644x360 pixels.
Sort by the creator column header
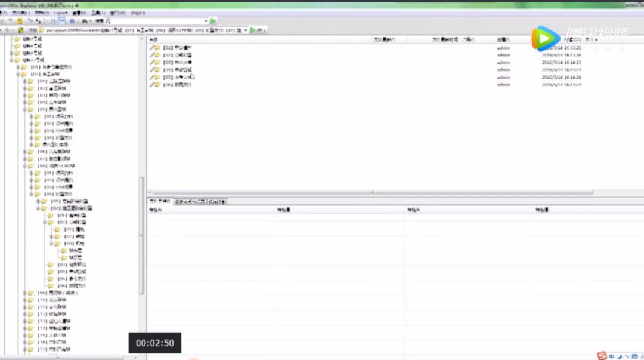[503, 39]
